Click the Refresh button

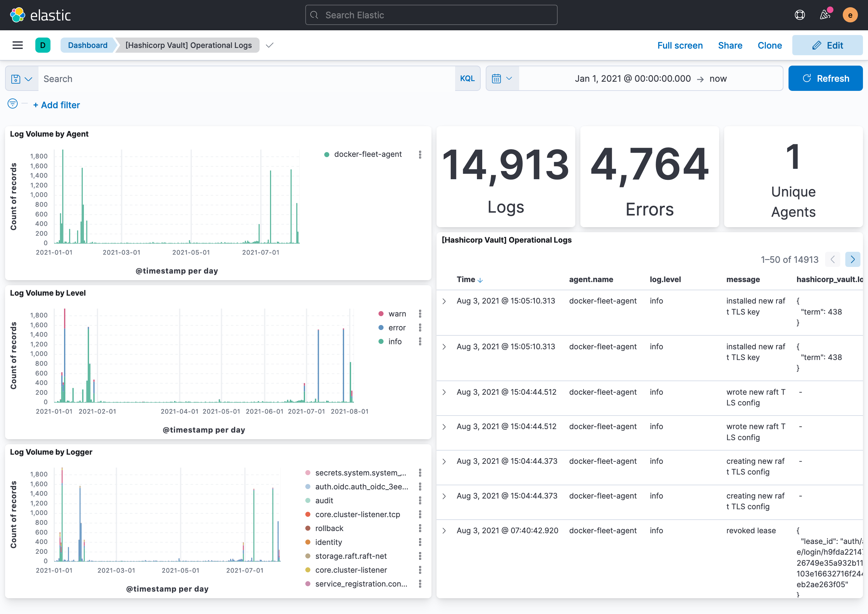point(826,78)
